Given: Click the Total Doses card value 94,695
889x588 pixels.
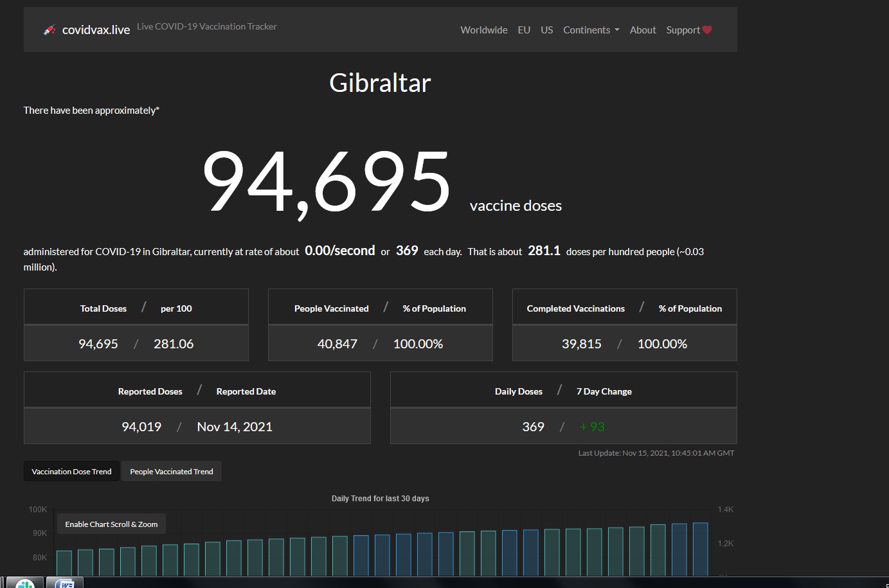Looking at the screenshot, I should tap(98, 344).
